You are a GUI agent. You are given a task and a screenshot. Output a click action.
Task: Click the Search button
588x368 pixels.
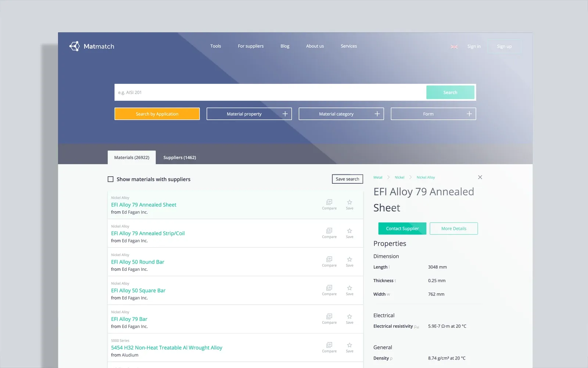tap(450, 92)
